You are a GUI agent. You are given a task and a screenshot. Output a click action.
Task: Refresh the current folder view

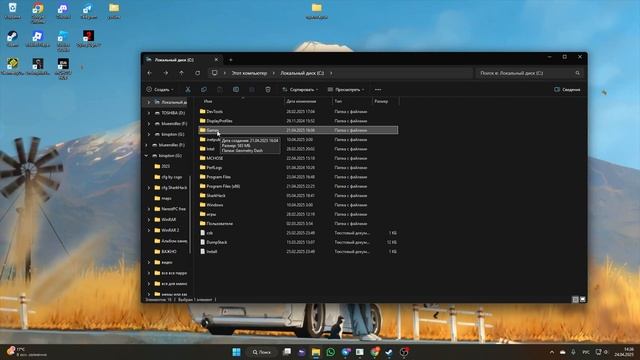[198, 73]
